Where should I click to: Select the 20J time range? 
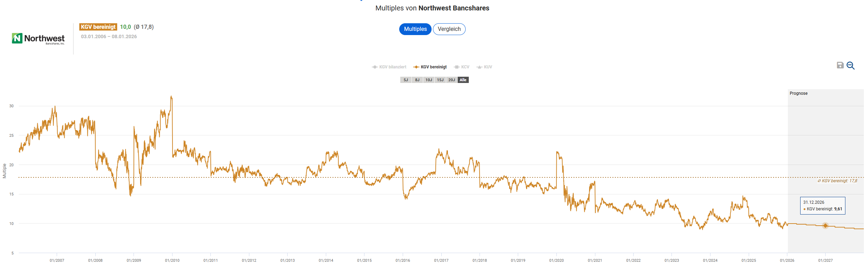tap(452, 80)
